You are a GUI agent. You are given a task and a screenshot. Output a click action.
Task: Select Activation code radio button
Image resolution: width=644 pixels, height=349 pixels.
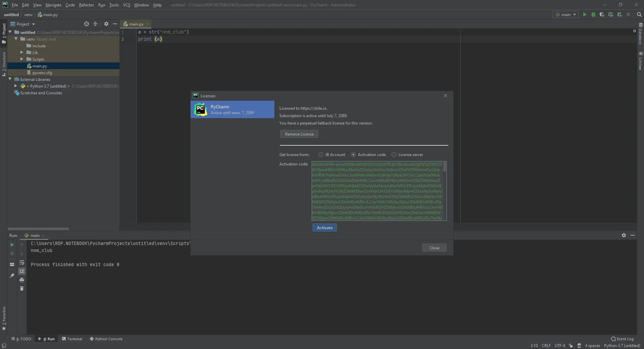(353, 155)
